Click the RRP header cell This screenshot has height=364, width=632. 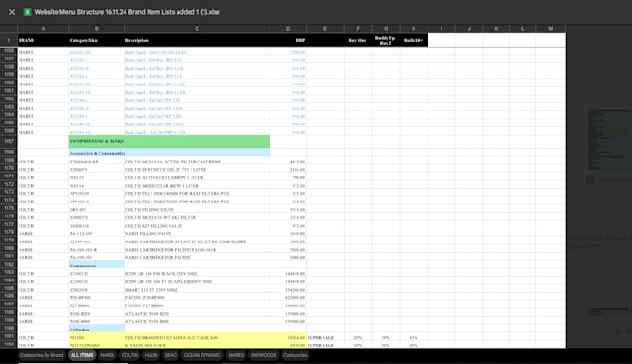(288, 40)
